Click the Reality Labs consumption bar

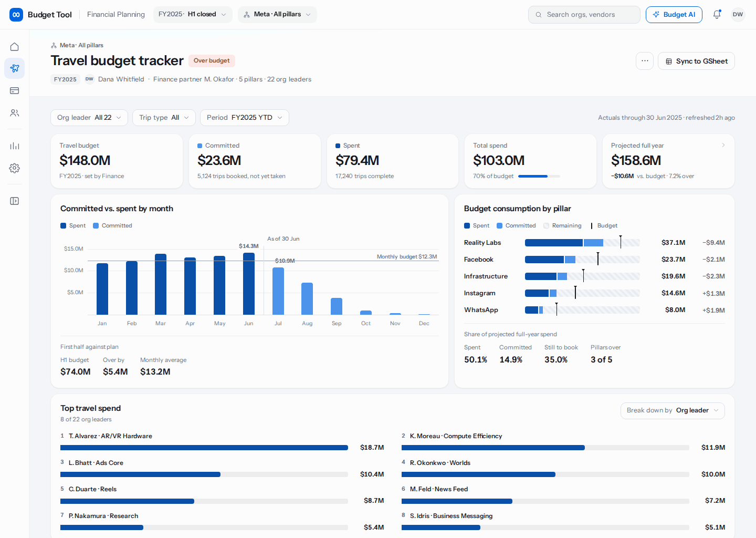click(582, 243)
